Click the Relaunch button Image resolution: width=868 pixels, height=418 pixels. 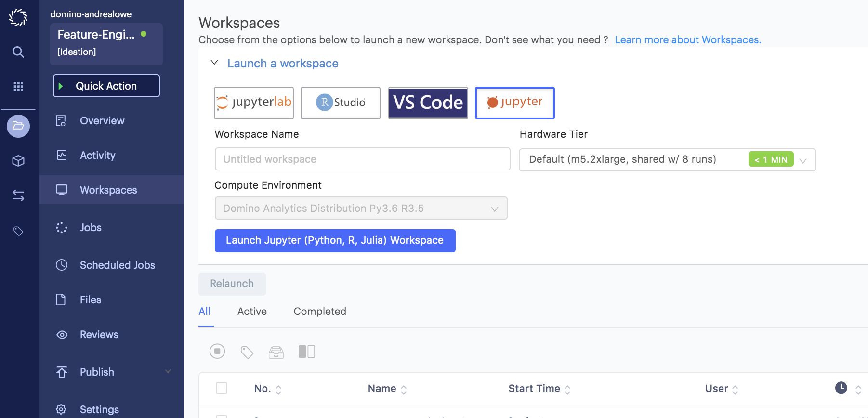click(232, 284)
